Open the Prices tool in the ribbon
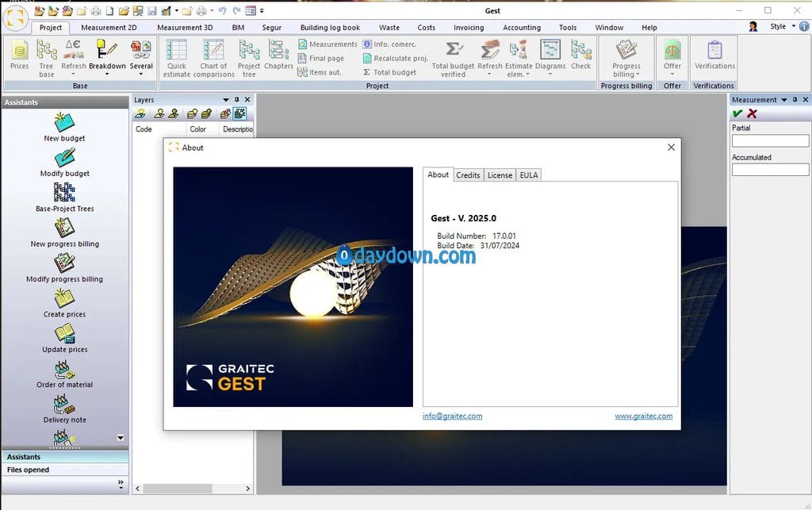The image size is (812, 510). (x=20, y=55)
